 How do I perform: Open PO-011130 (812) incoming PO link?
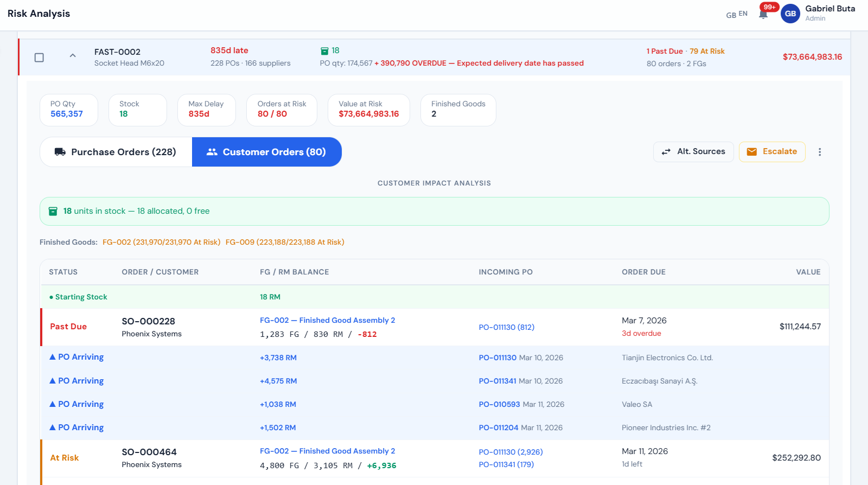coord(506,327)
